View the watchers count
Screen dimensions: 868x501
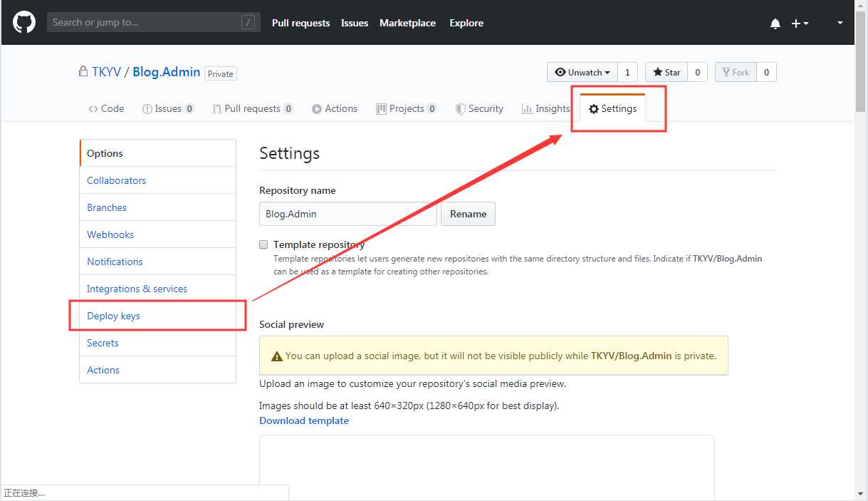[x=627, y=72]
